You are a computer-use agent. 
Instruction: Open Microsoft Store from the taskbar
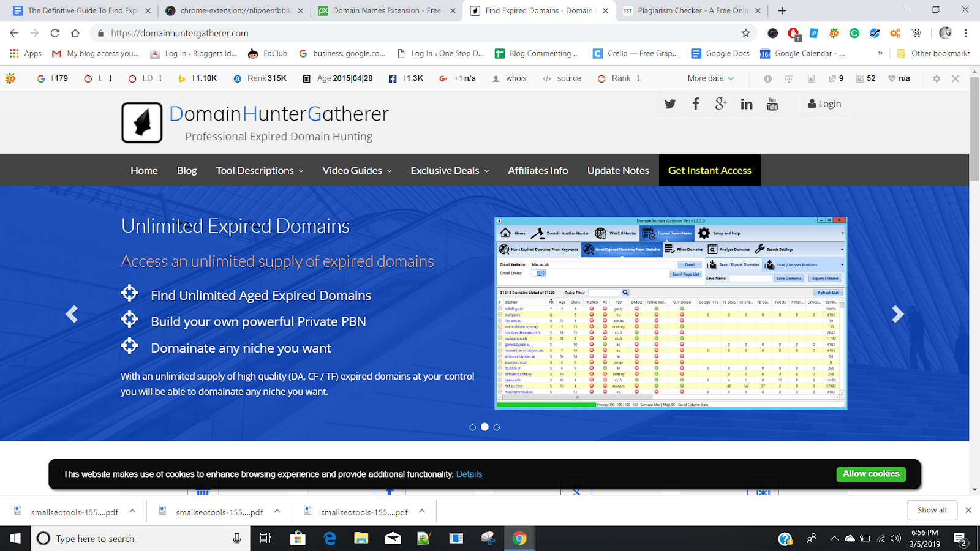[298, 538]
